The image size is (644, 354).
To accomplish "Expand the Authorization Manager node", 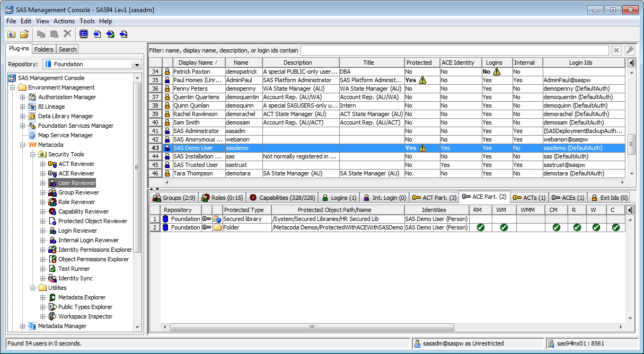I will 23,97.
